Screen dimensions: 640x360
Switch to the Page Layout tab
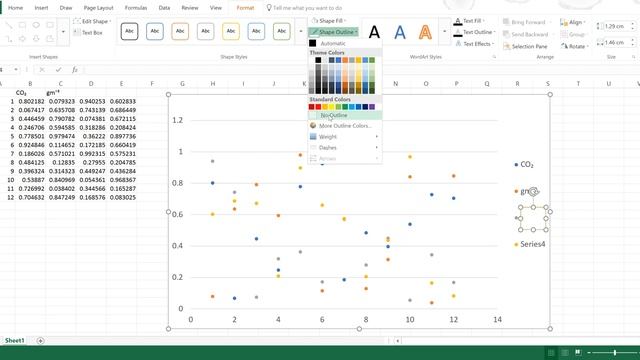click(x=98, y=8)
